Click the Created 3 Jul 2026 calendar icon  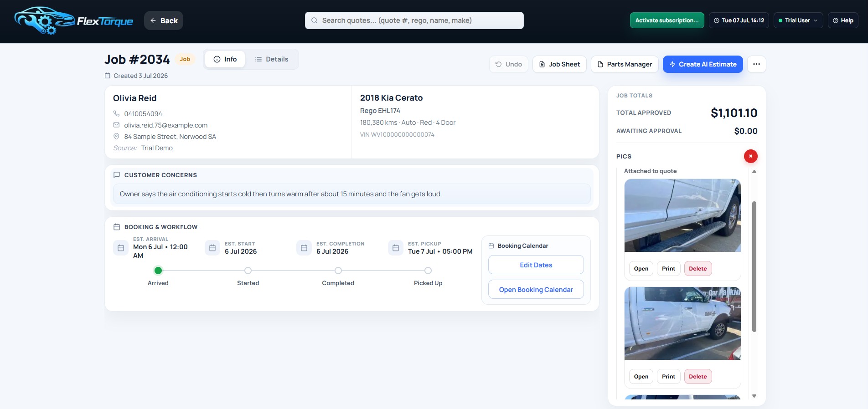tap(108, 76)
